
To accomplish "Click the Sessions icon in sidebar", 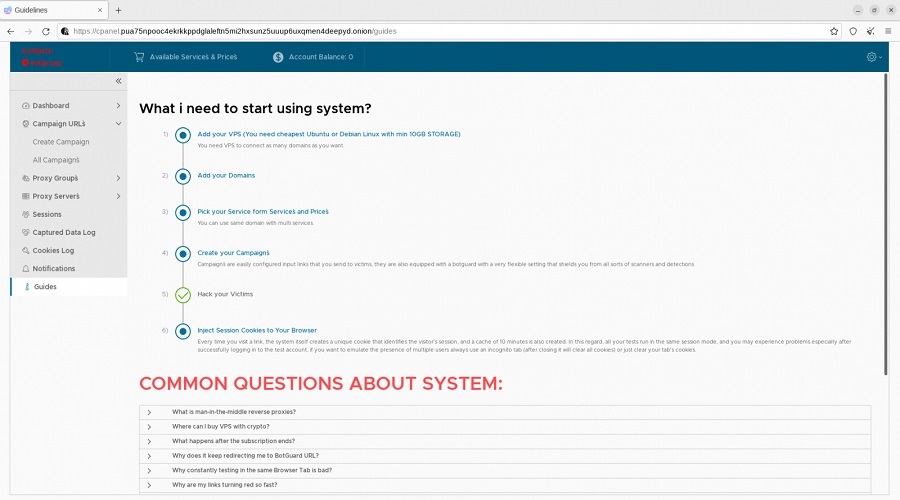I will [25, 215].
